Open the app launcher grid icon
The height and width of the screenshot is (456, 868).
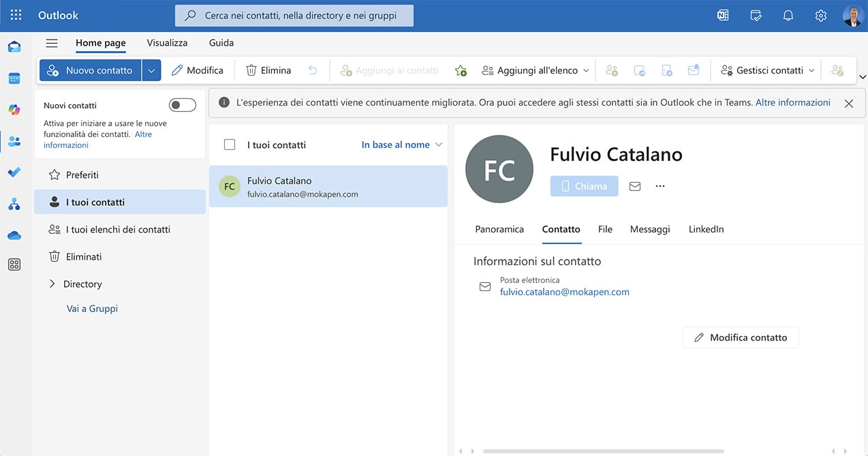pyautogui.click(x=16, y=15)
